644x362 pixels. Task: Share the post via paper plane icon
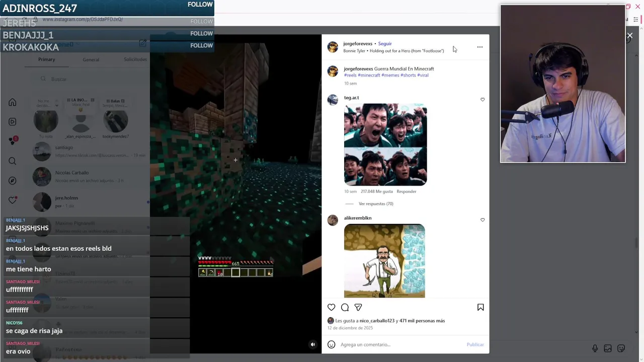pyautogui.click(x=358, y=307)
